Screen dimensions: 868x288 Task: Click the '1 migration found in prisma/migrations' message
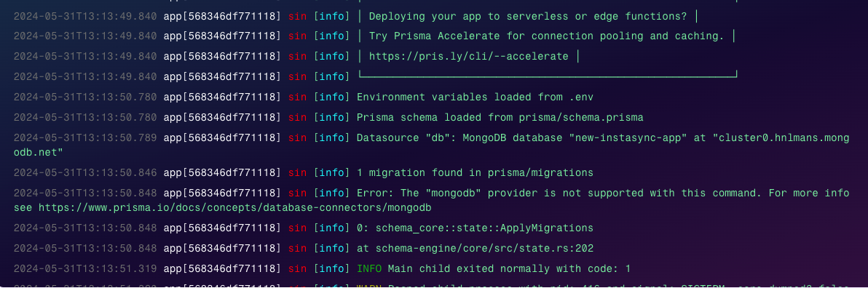(x=475, y=173)
